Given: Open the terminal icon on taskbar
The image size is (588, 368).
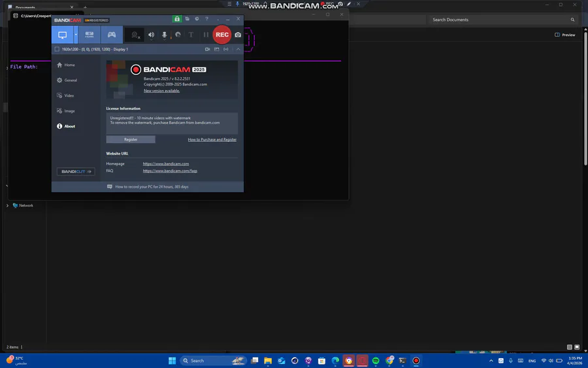Looking at the screenshot, I should 402,361.
